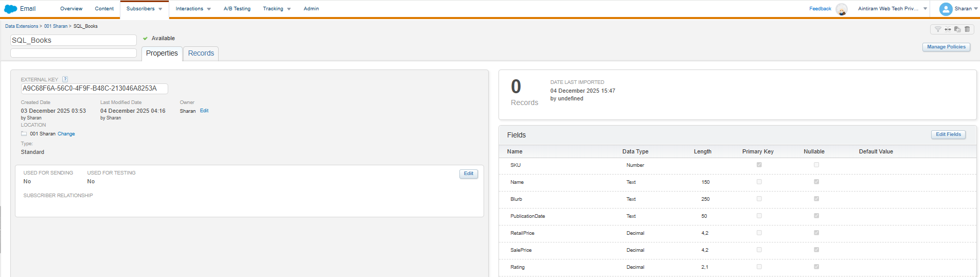Click the Einstein avatar icon
Image resolution: width=980 pixels, height=277 pixels.
click(x=842, y=9)
